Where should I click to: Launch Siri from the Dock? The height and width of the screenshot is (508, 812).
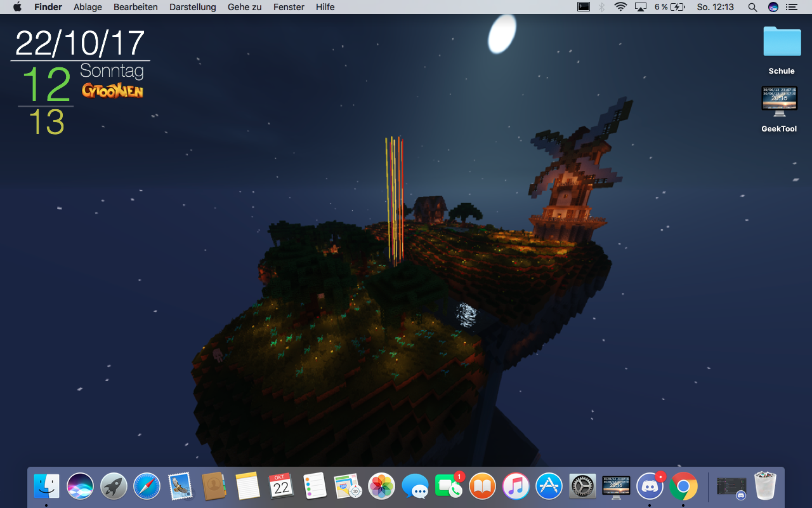(81, 487)
